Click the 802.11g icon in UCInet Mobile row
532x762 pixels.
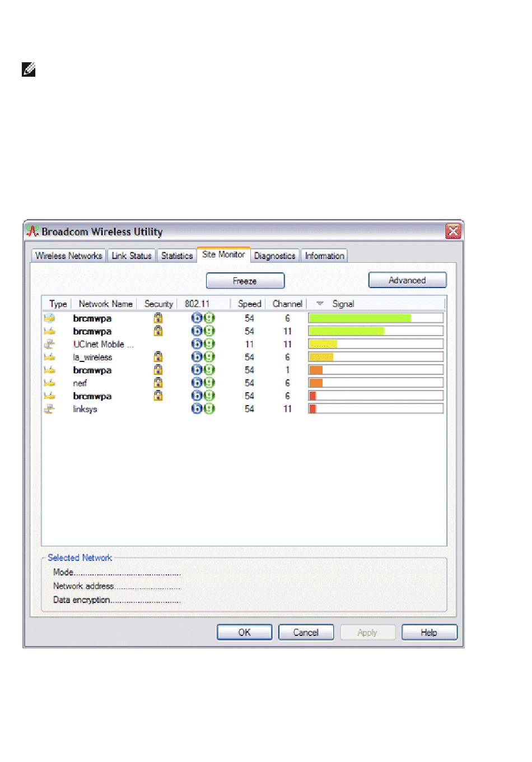[209, 343]
